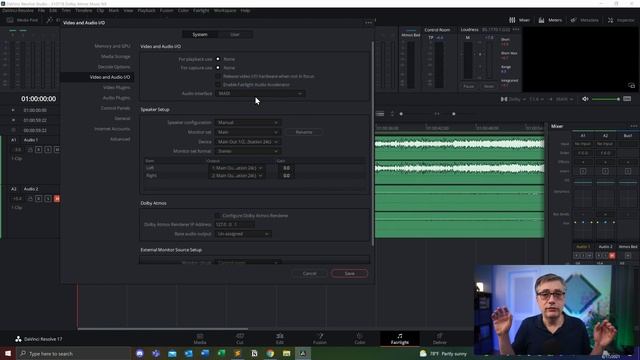
Task: Toggle release video I/O hardware checkbox
Action: [x=218, y=76]
